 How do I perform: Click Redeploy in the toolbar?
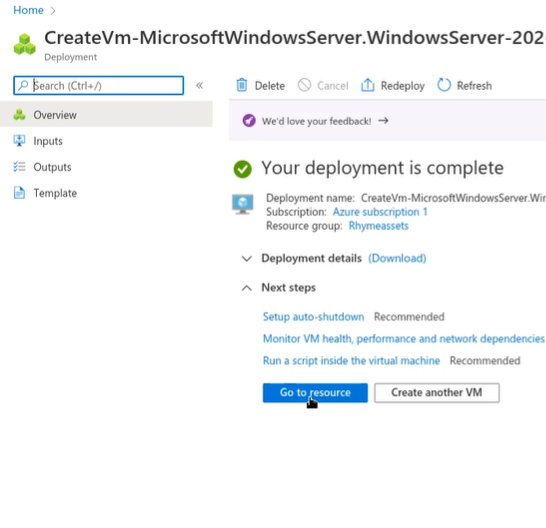click(392, 85)
